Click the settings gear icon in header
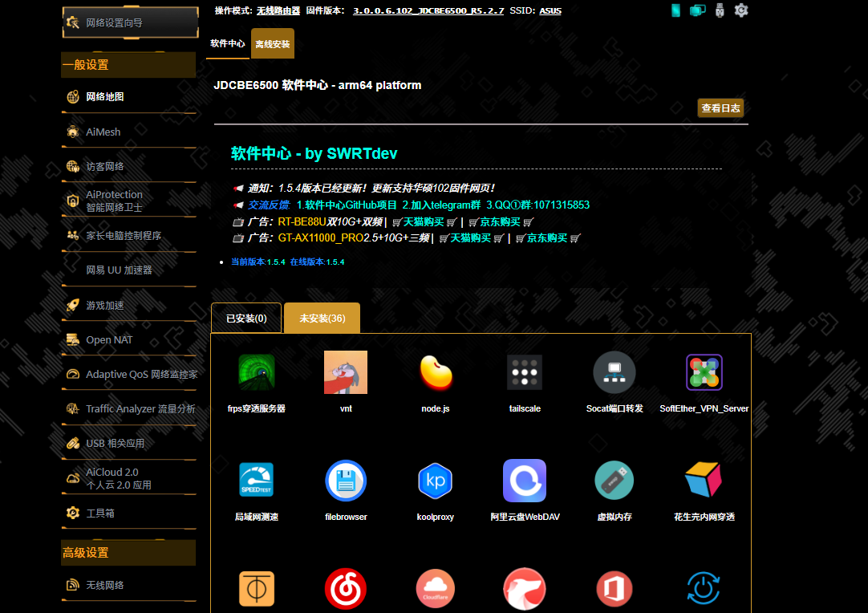This screenshot has height=613, width=868. coord(741,10)
